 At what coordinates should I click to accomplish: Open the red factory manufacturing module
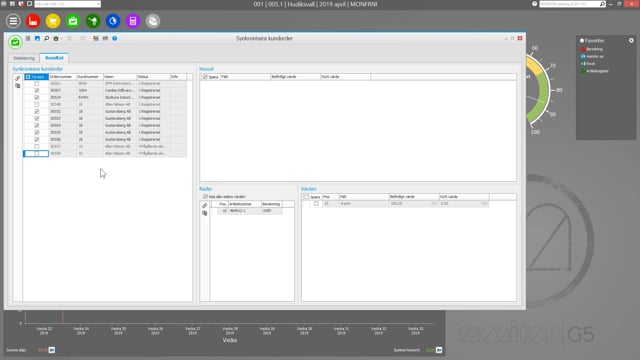[x=33, y=21]
